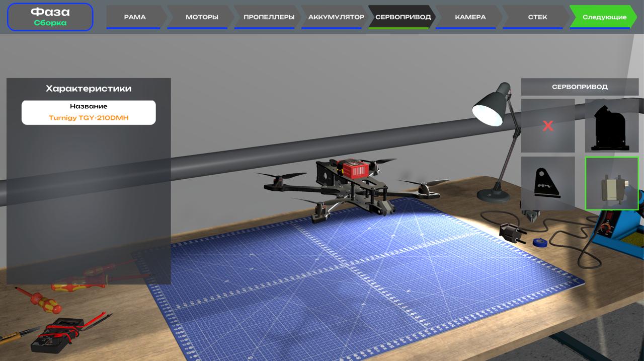Image resolution: width=644 pixels, height=361 pixels.
Task: Open the СТЕК tab
Action: [537, 17]
